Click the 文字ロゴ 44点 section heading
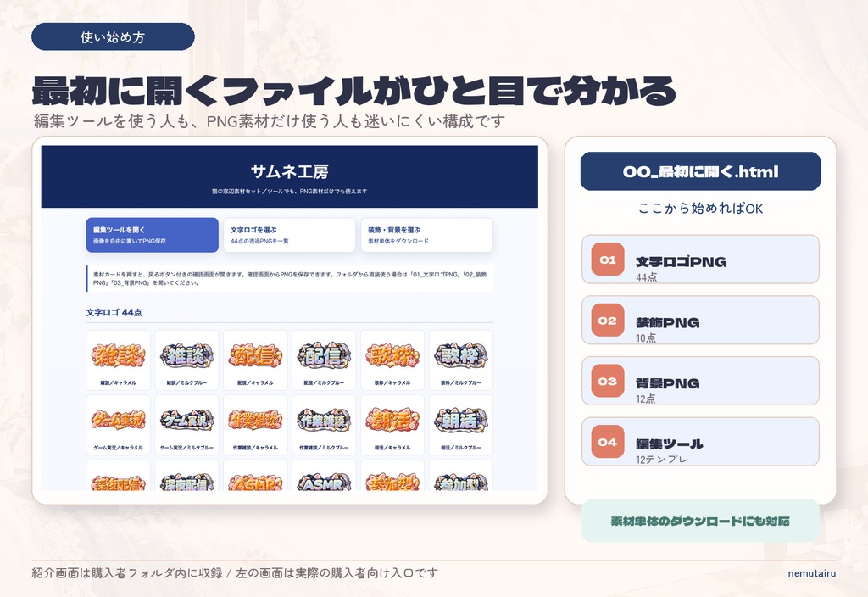The width and height of the screenshot is (868, 597). pyautogui.click(x=114, y=312)
